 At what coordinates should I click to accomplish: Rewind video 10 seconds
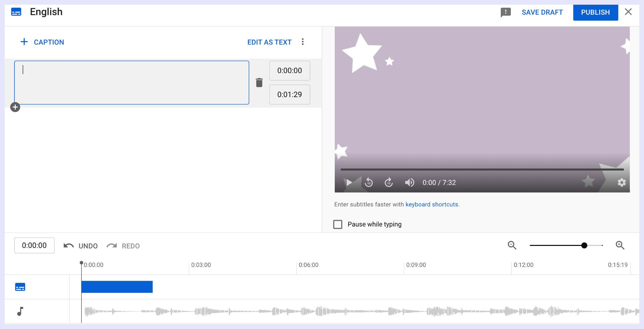369,183
